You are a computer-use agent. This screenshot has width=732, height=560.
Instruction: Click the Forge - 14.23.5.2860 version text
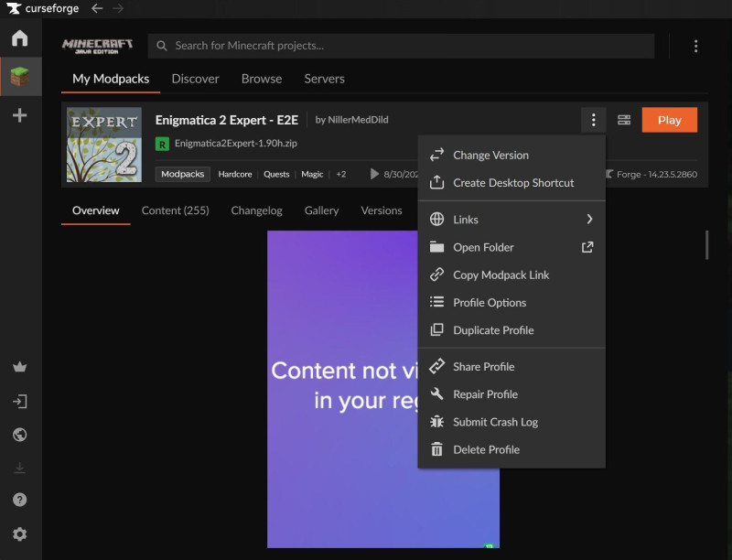(657, 174)
